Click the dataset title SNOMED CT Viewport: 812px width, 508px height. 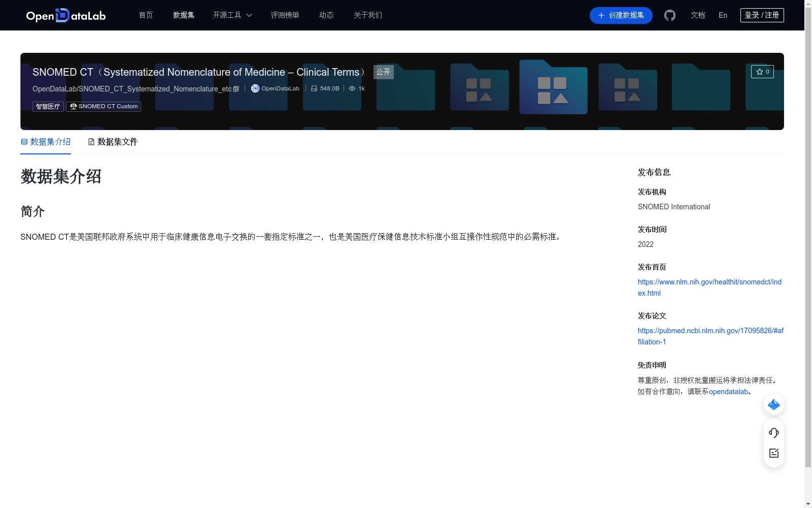pyautogui.click(x=200, y=72)
